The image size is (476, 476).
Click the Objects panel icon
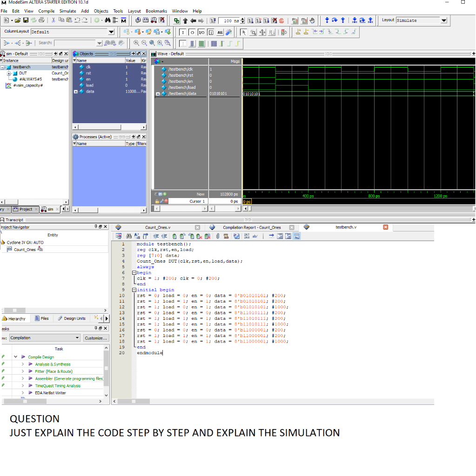pos(76,54)
